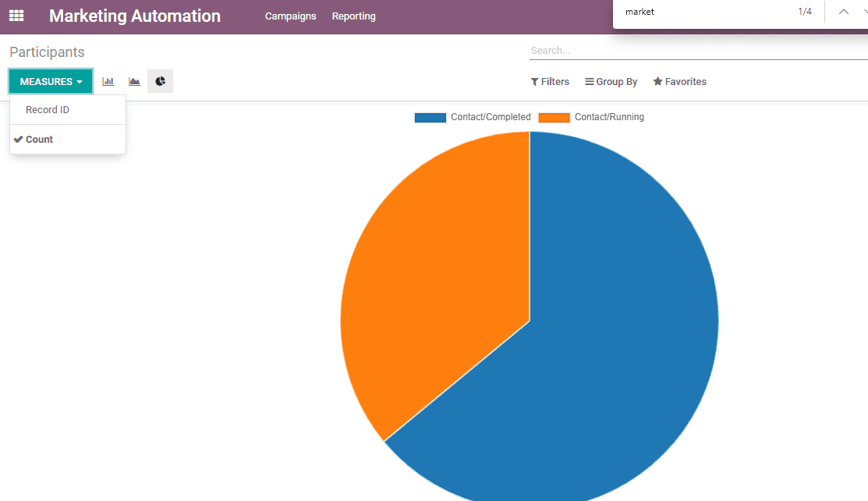This screenshot has width=868, height=501.
Task: Switch to line chart view
Action: point(134,81)
